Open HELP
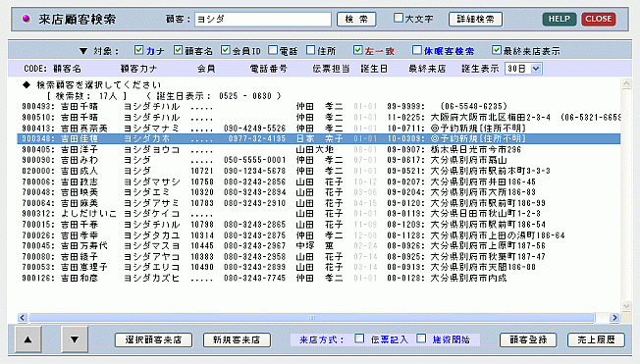640x364 pixels. pyautogui.click(x=560, y=19)
